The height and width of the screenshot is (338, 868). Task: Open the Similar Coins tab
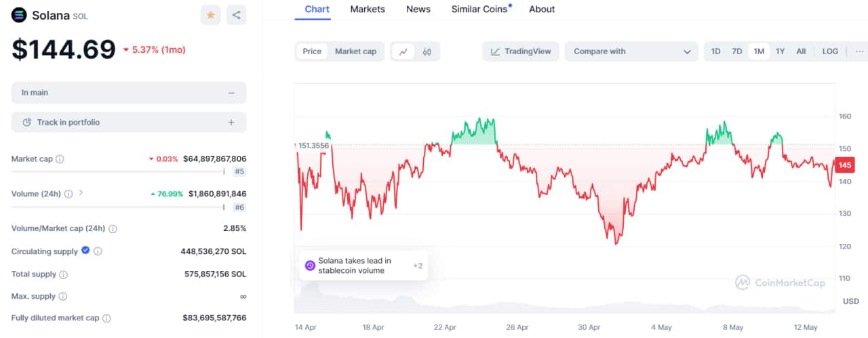(481, 9)
